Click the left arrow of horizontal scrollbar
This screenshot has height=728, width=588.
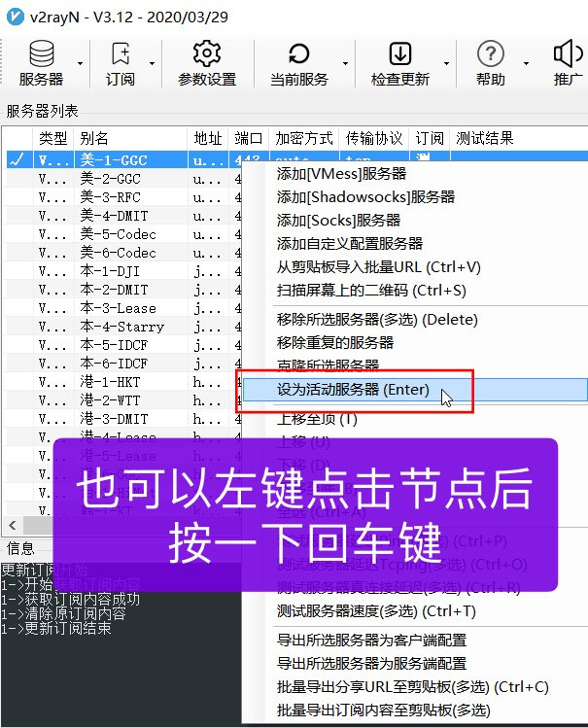click(13, 526)
